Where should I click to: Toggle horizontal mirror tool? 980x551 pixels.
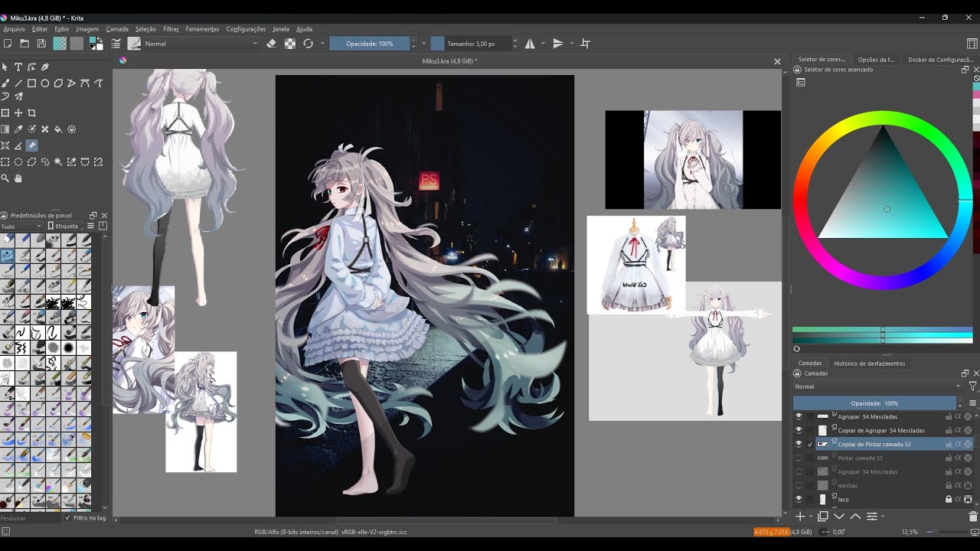530,44
